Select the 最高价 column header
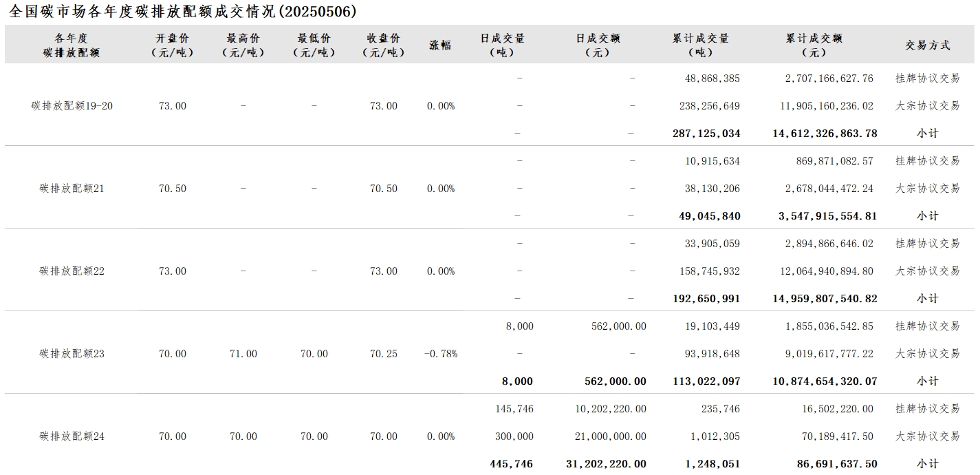This screenshot has height=475, width=980. (243, 45)
